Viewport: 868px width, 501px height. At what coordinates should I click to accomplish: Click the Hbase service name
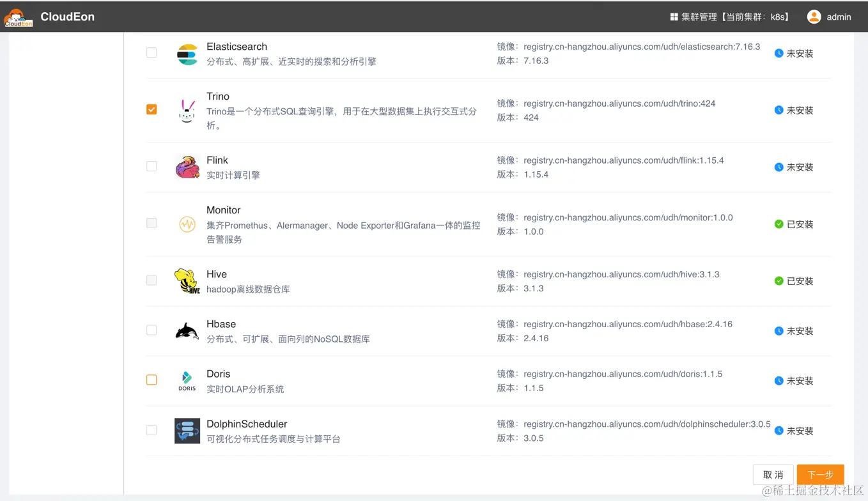221,324
